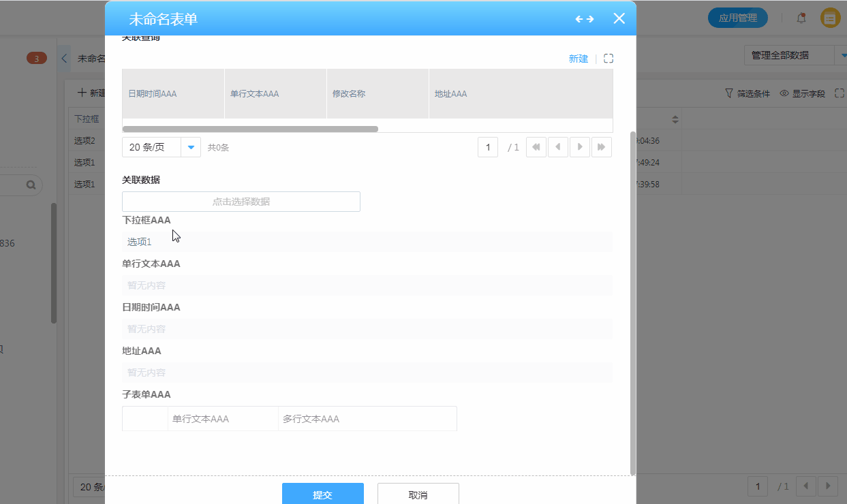Click the search magnifier icon in sidebar
Screen dimensions: 847x504
point(31,185)
